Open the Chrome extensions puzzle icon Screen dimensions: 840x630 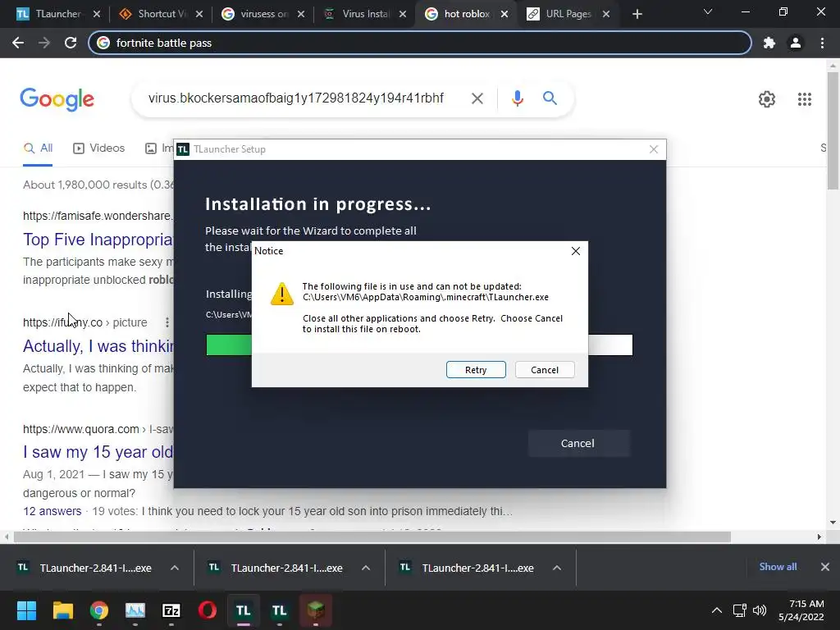click(x=769, y=43)
